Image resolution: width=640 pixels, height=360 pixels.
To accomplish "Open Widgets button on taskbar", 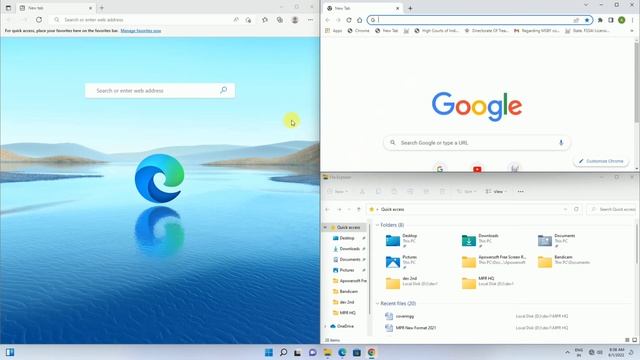I will (x=10, y=352).
